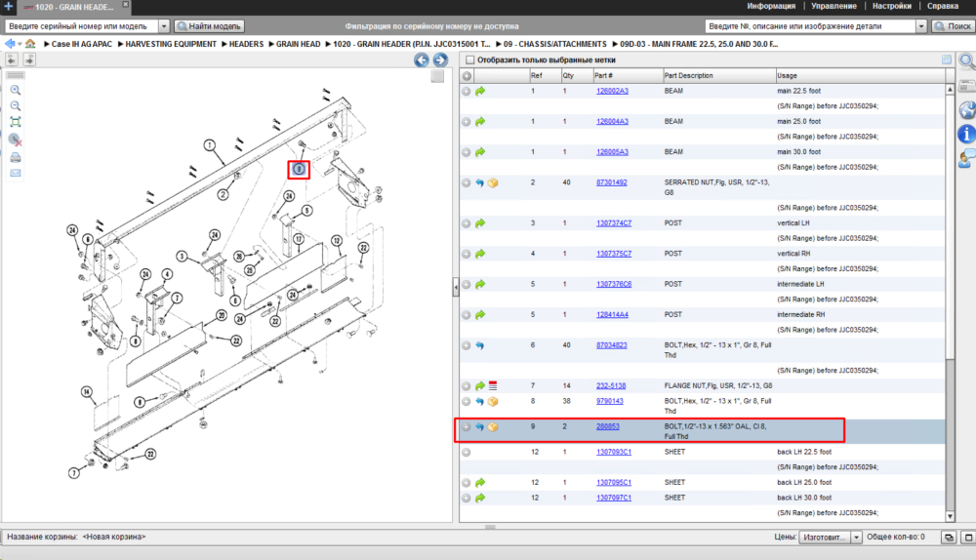Click package icon for part 87301492
The image size is (976, 560).
tap(493, 183)
